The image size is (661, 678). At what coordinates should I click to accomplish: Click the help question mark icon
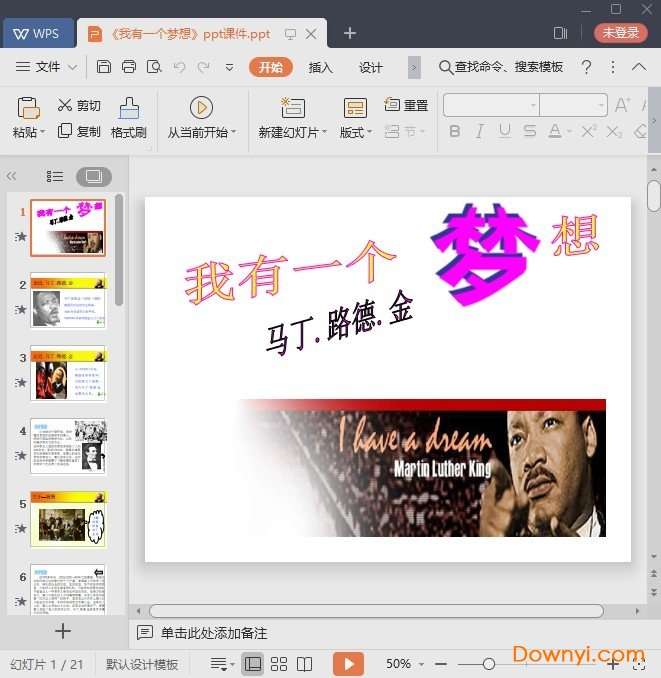[586, 67]
